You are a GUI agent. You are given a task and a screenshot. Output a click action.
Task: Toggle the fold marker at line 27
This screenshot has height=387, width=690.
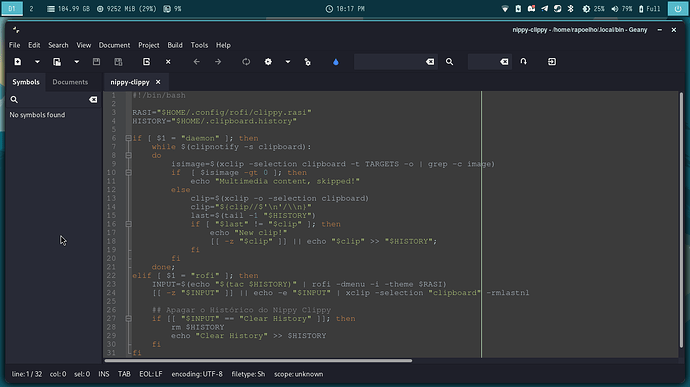click(128, 318)
